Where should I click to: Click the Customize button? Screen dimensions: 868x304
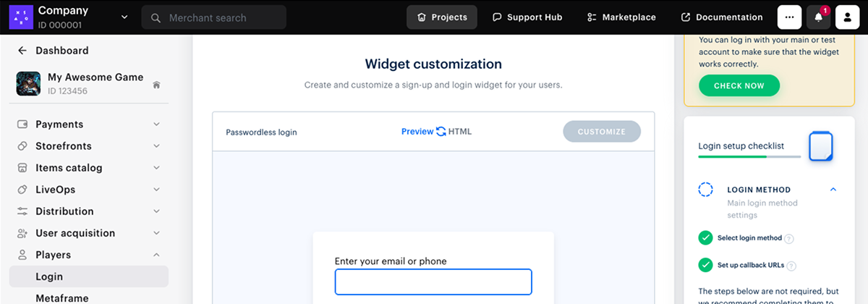pyautogui.click(x=602, y=132)
